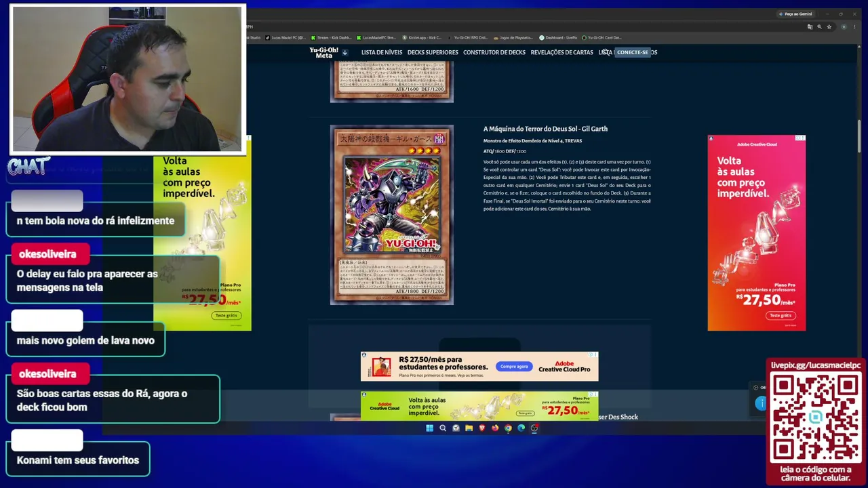
Task: Open the Stream - Kick Dashboard bookmark
Action: click(332, 37)
